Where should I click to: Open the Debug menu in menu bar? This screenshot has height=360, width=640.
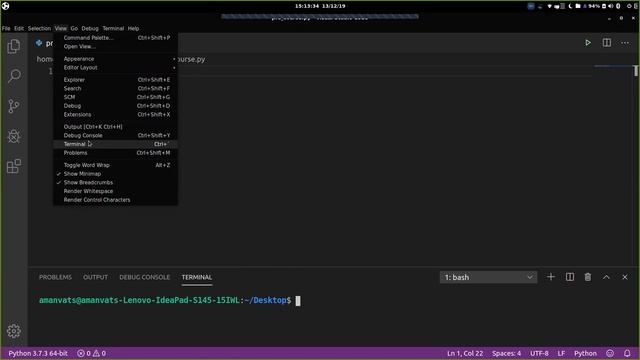(90, 29)
